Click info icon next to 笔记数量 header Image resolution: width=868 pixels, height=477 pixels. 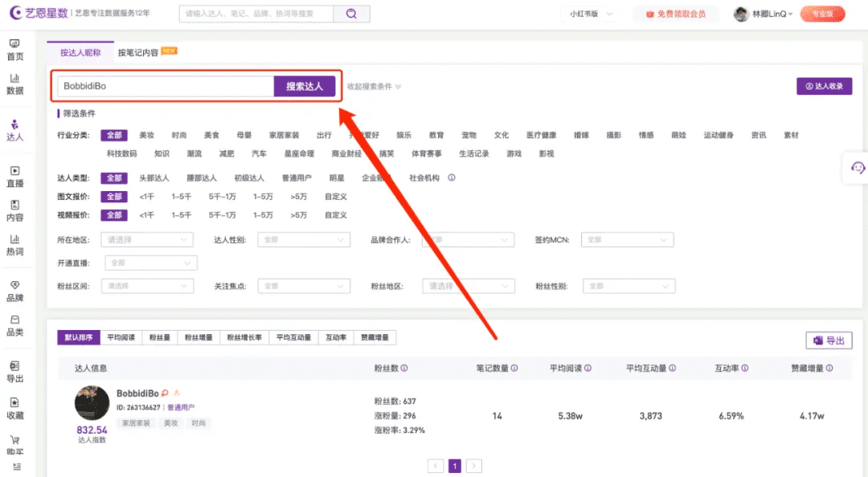pos(514,368)
